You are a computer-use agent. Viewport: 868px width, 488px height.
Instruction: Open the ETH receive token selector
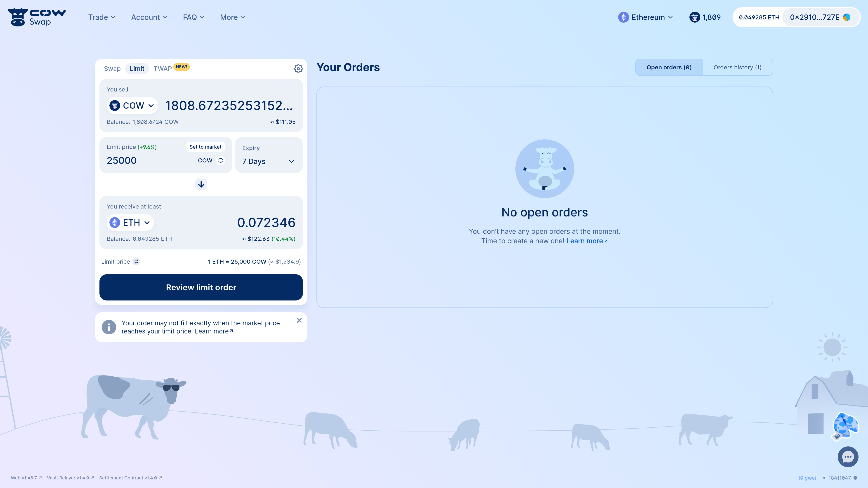pos(130,222)
